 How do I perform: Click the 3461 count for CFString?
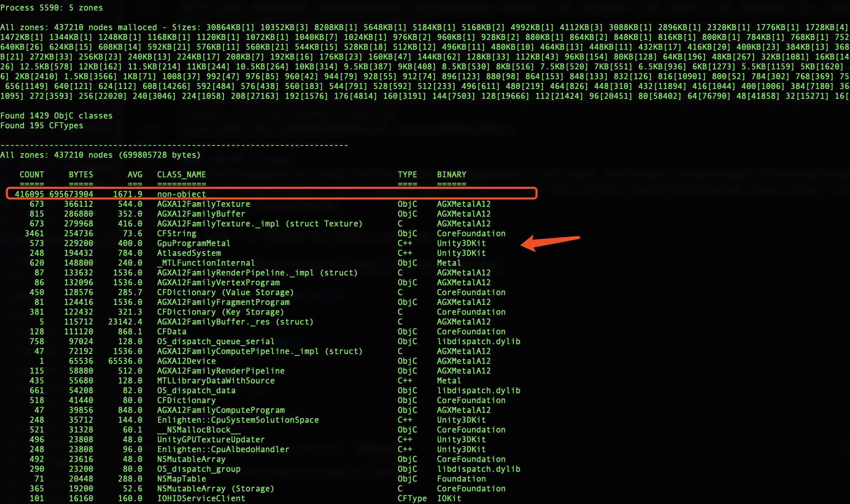point(34,233)
